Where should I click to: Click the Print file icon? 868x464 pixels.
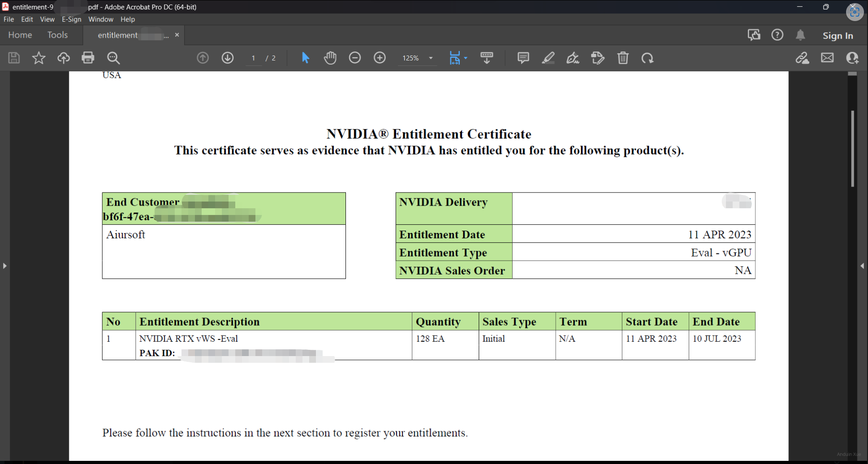[88, 58]
